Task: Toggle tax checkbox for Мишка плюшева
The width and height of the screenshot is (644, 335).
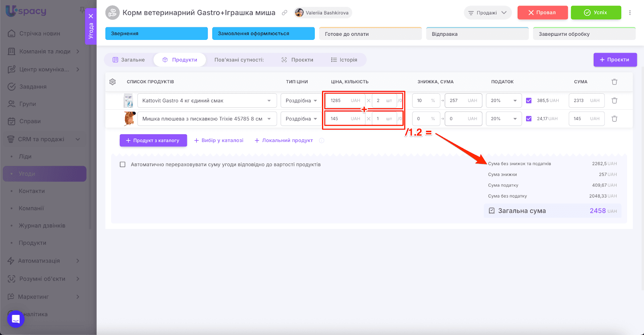Action: tap(529, 119)
